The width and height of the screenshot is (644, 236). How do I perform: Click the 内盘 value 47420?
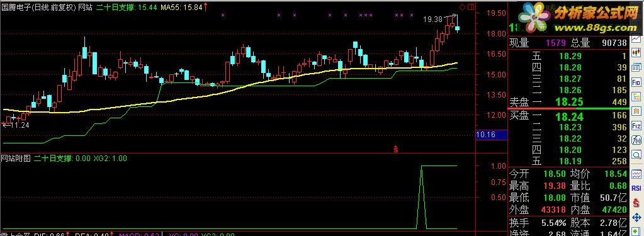click(x=614, y=210)
